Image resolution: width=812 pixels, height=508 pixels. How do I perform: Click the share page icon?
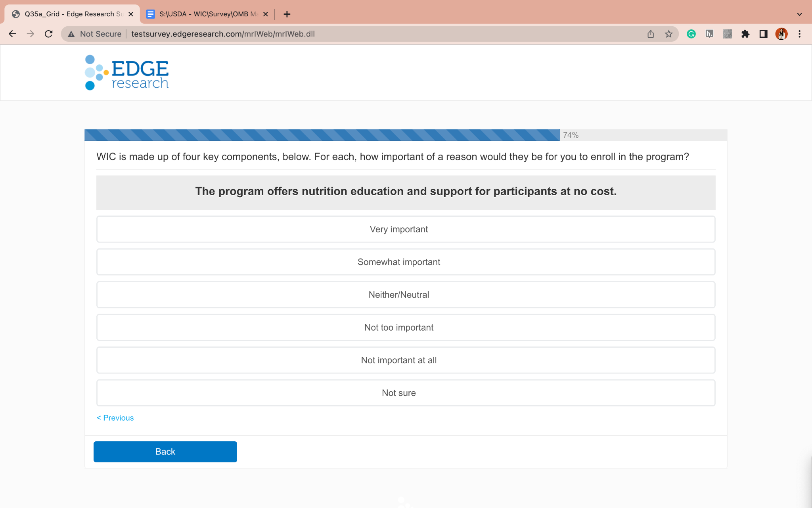651,34
